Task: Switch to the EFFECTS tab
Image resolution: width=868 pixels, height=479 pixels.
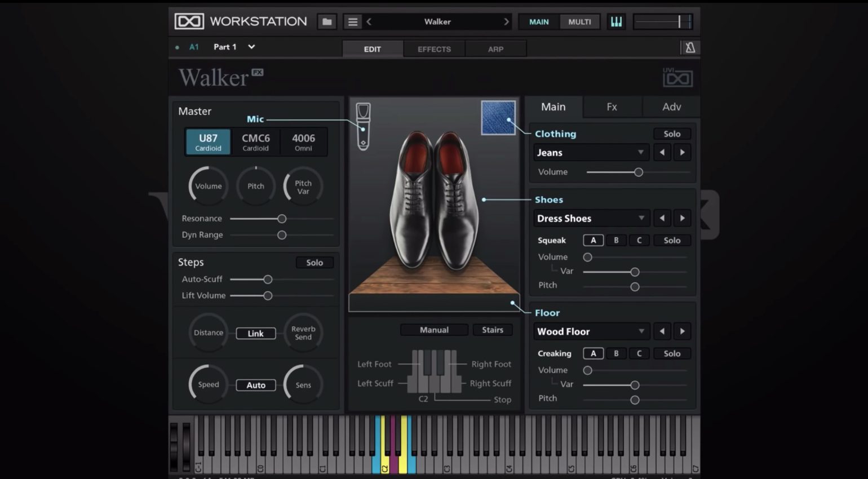Action: pos(434,49)
